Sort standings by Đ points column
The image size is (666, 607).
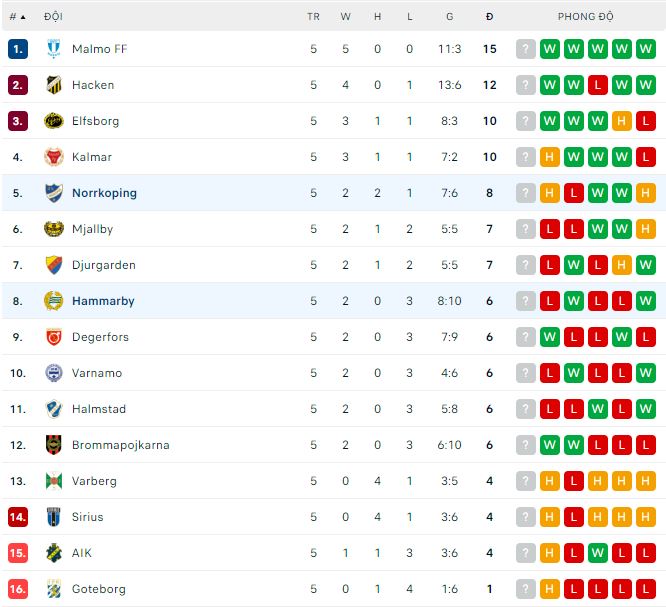(x=489, y=17)
